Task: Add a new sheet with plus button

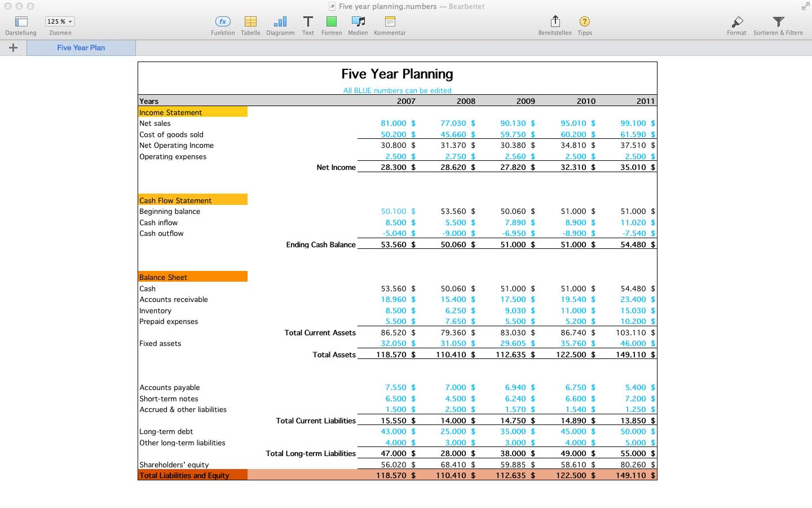Action: click(13, 48)
